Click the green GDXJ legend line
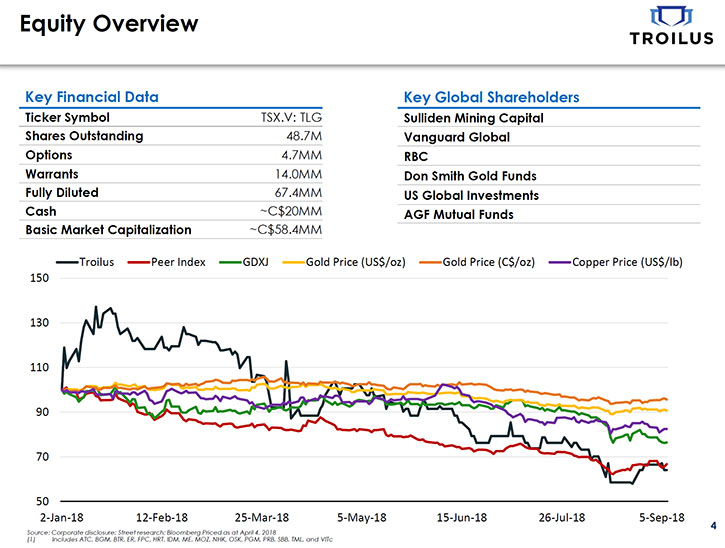The height and width of the screenshot is (548, 725). point(231,263)
